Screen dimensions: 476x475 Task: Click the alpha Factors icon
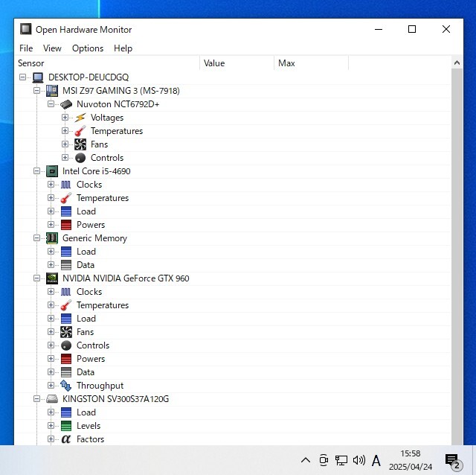[x=66, y=439]
